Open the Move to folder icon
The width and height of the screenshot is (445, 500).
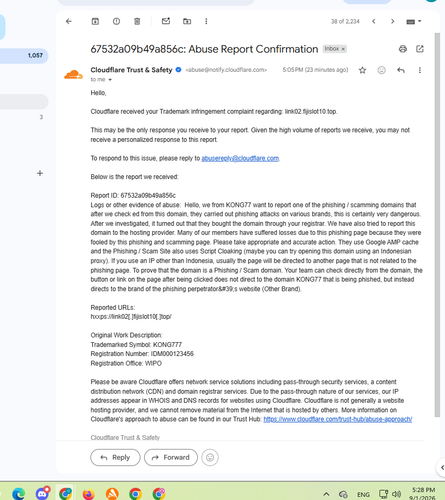pos(187,21)
